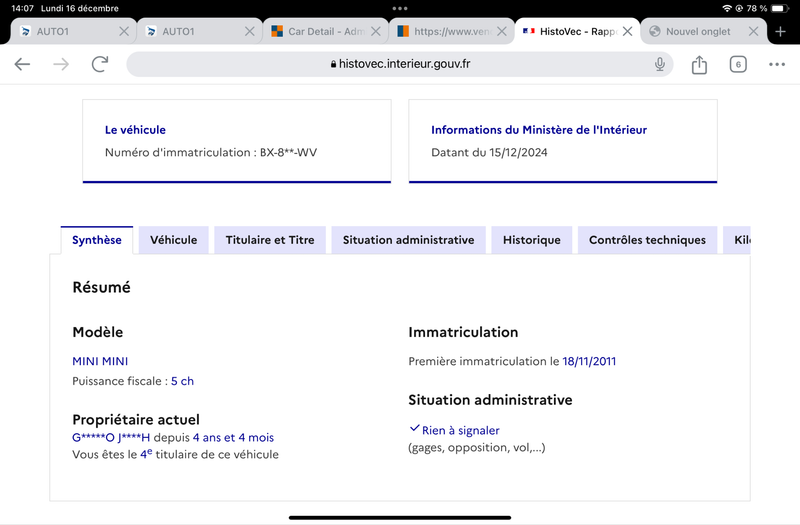
Task: Close the HistoVec tab
Action: pos(628,32)
